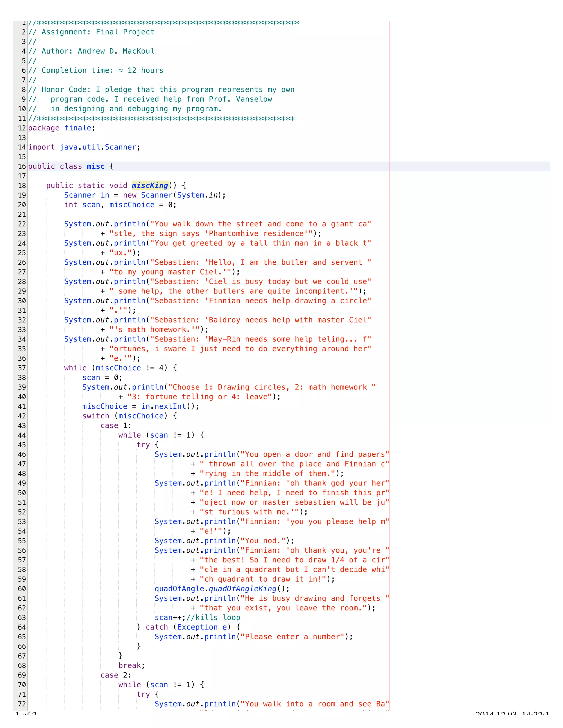The width and height of the screenshot is (563, 728).
Task: Click the 'Assignment: Final Project' comment line
Action: 91,32
